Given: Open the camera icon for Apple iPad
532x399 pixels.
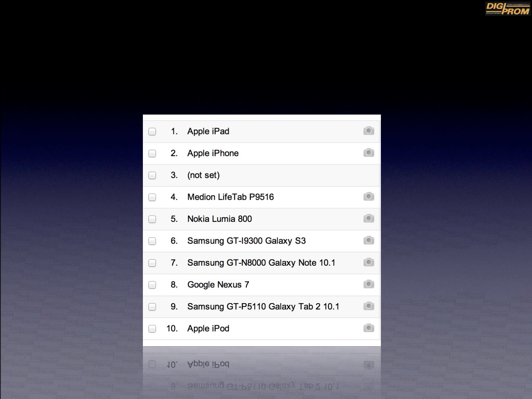Looking at the screenshot, I should click(x=369, y=131).
